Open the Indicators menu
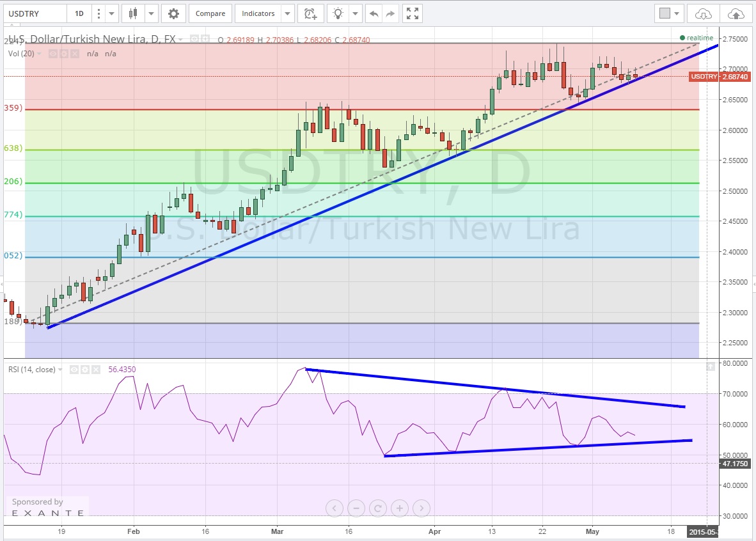The image size is (756, 541). pos(258,13)
